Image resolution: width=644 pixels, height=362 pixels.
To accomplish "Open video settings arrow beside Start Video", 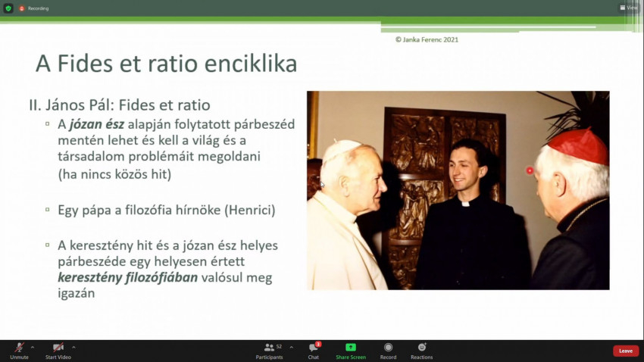I will [x=73, y=347].
